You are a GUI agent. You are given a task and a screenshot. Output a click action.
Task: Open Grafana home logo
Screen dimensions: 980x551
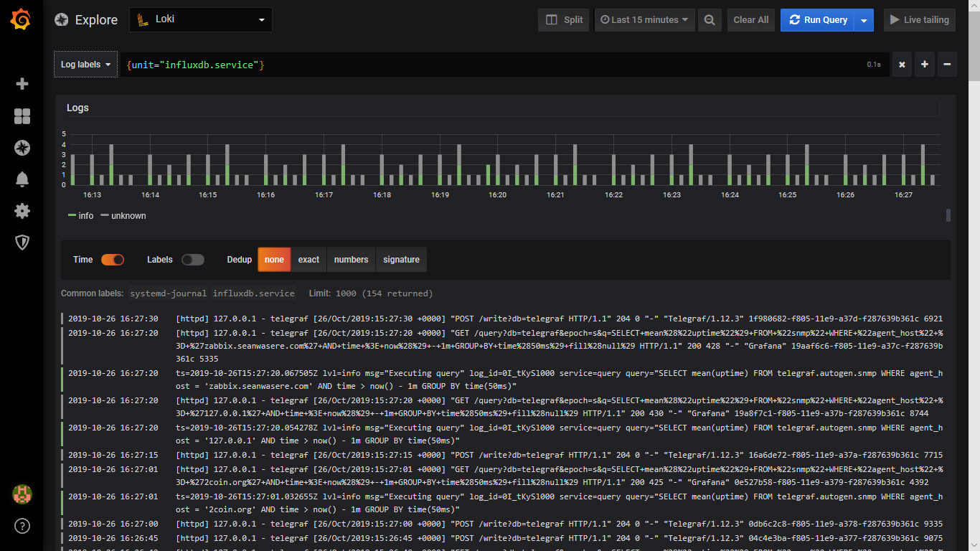[21, 20]
